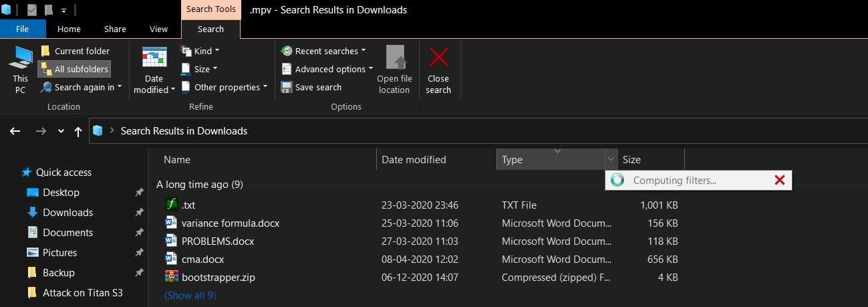Select Current folder search scope
Image resolution: width=868 pixels, height=307 pixels.
[x=75, y=51]
